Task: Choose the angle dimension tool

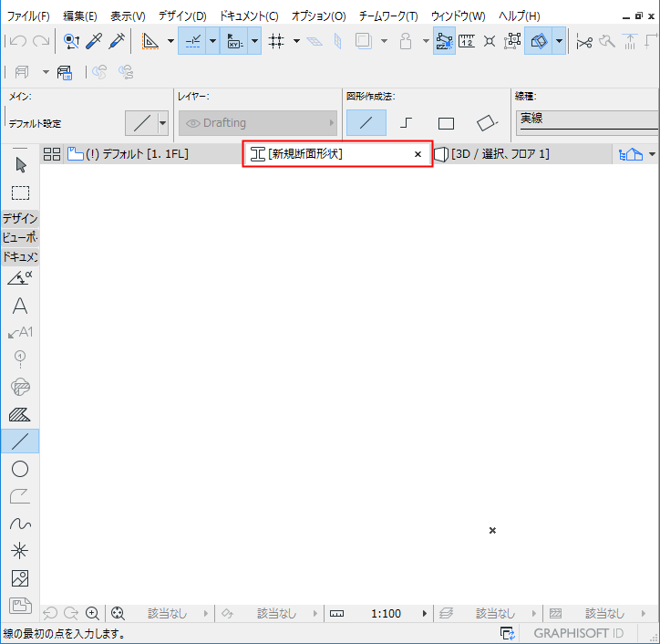Action: coord(20,278)
